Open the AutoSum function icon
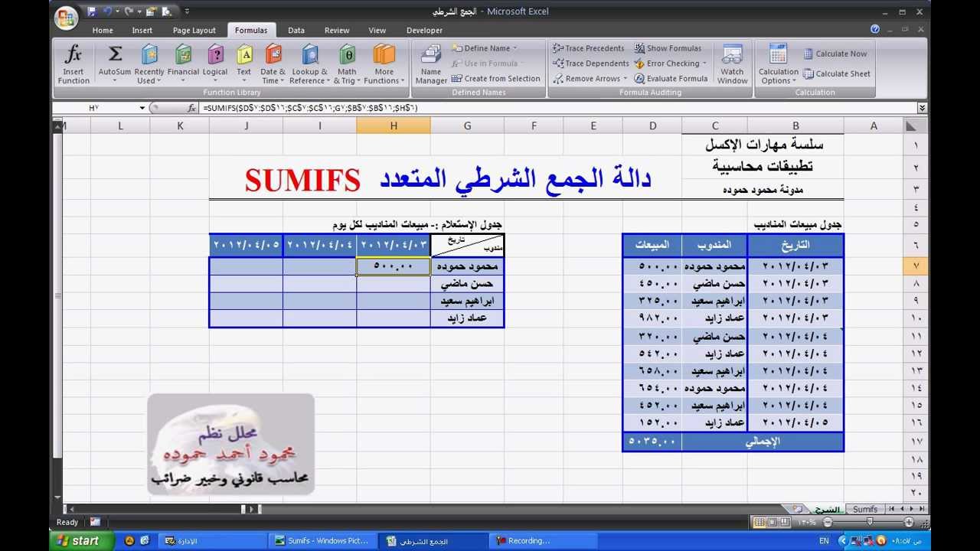Screen dimensions: 980x551 [115, 64]
